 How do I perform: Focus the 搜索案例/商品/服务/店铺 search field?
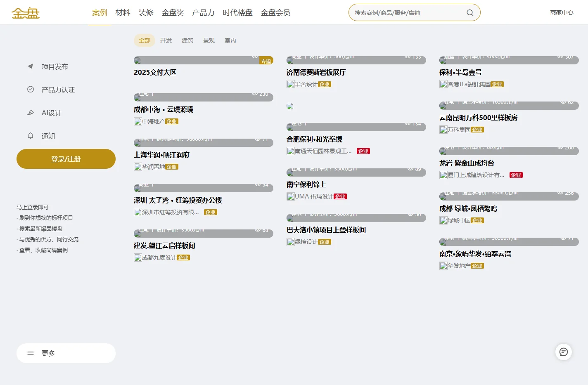409,13
